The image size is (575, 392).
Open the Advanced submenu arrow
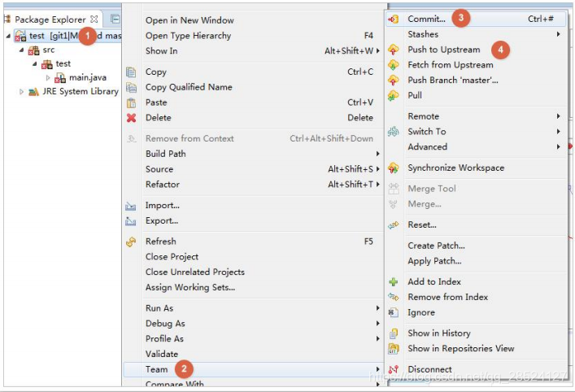(x=558, y=146)
